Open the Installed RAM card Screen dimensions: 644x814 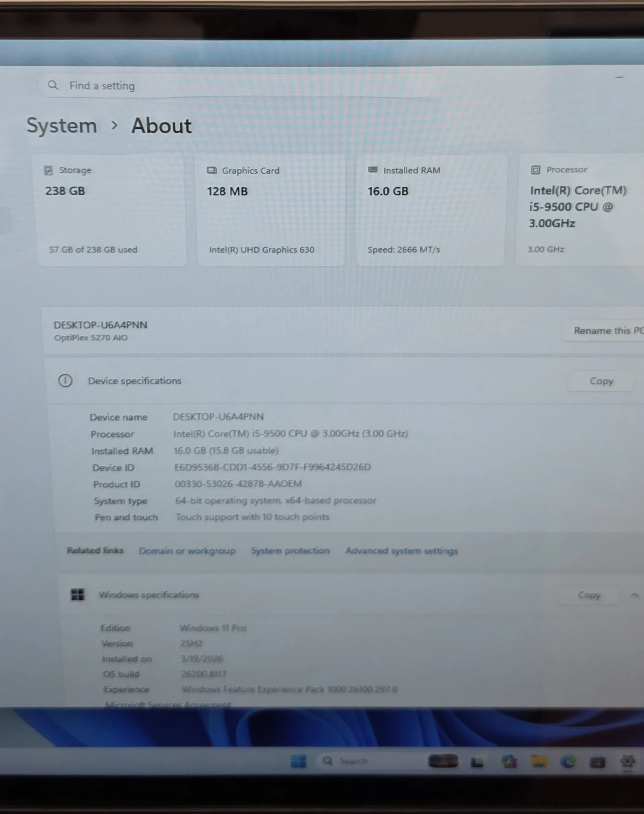[430, 210]
